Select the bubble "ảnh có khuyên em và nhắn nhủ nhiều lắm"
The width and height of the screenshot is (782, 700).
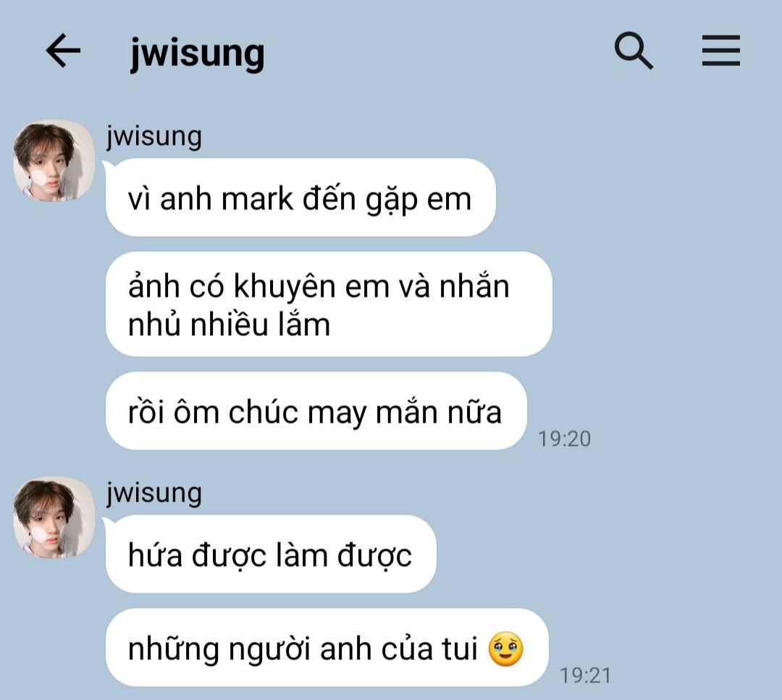329,304
